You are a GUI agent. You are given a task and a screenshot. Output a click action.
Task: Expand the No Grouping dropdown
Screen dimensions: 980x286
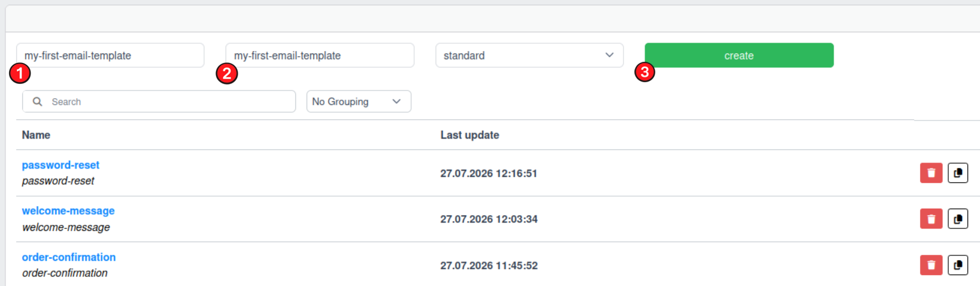tap(359, 101)
